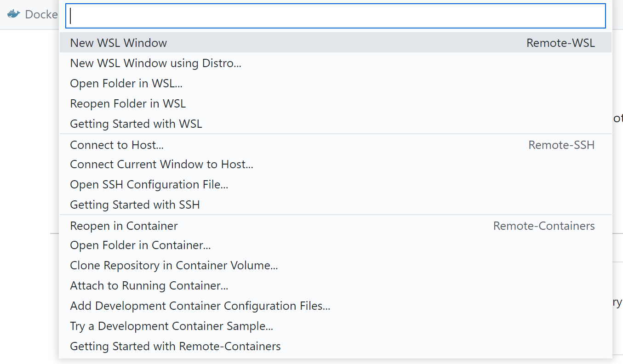Select Attach to Running Container
Screen dimensions: 623x364
(x=336, y=285)
